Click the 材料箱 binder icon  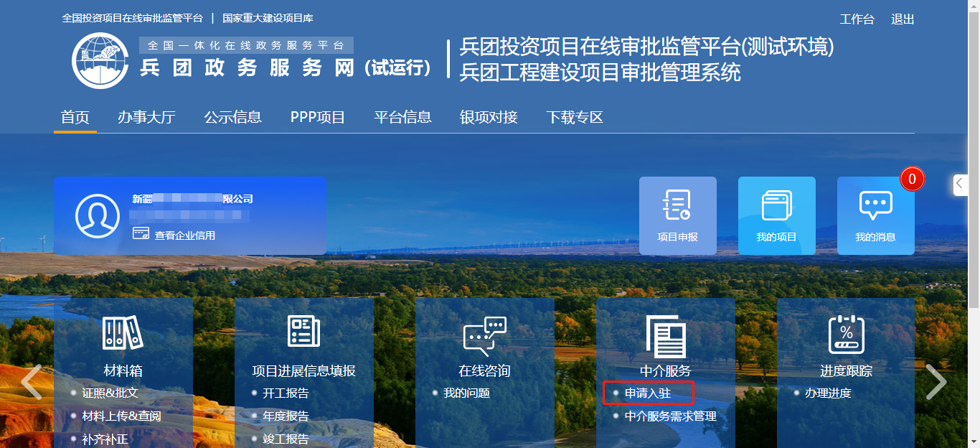tap(123, 334)
